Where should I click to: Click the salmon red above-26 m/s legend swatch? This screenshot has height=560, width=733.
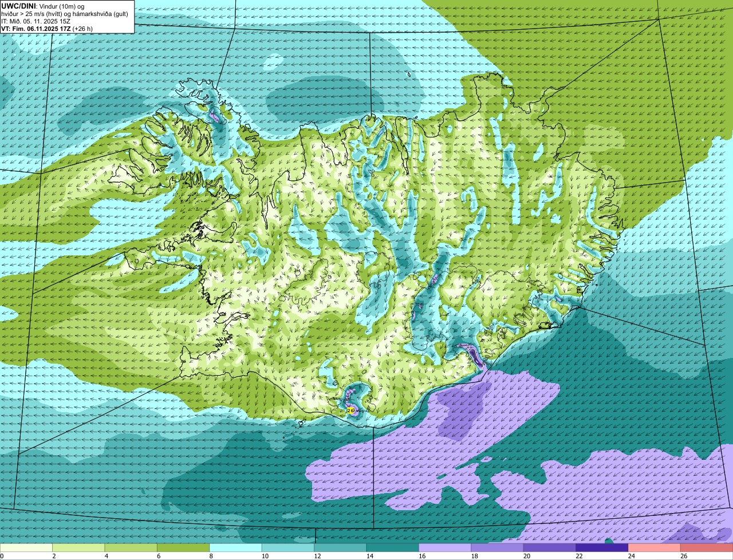pyautogui.click(x=707, y=548)
